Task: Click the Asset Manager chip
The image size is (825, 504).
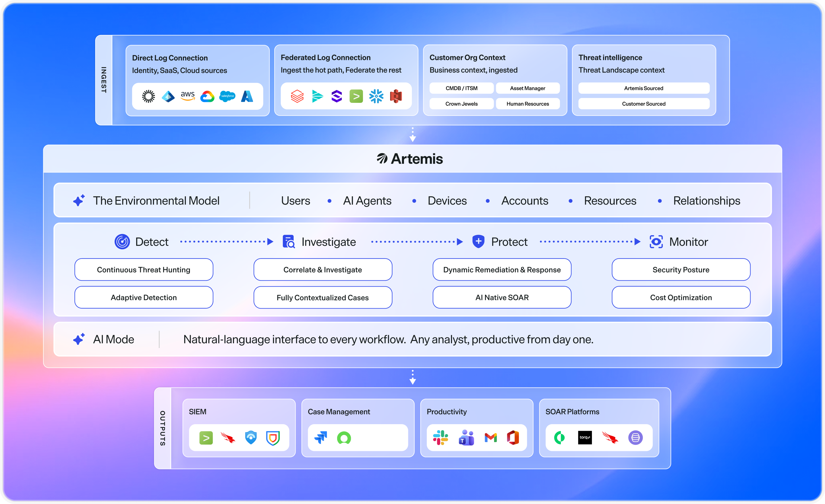Action: click(528, 88)
